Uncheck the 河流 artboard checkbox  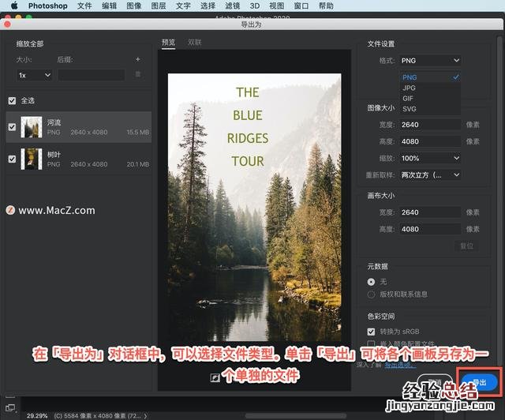point(12,127)
